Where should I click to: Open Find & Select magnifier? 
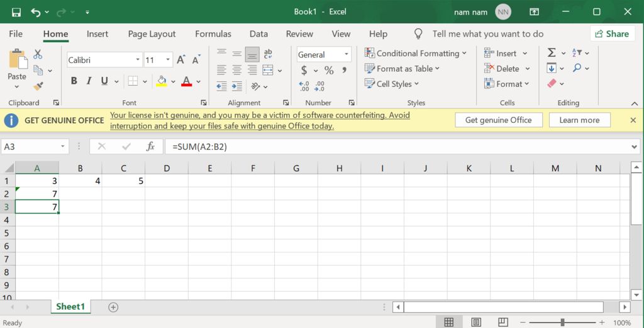580,68
